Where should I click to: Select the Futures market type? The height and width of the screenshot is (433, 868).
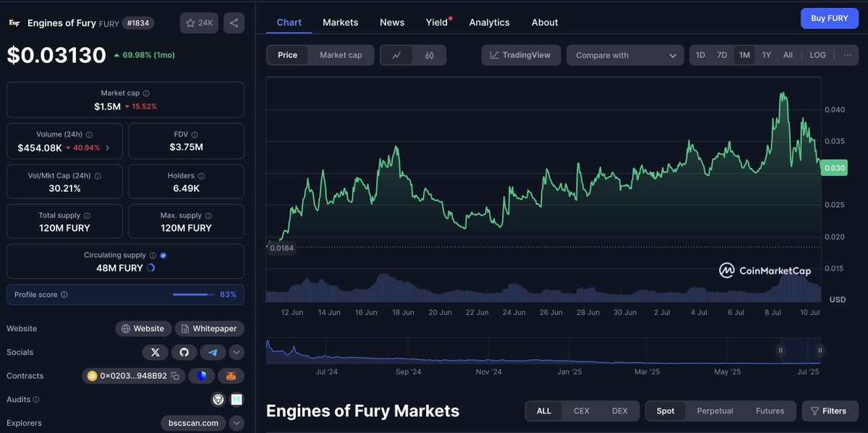click(770, 411)
